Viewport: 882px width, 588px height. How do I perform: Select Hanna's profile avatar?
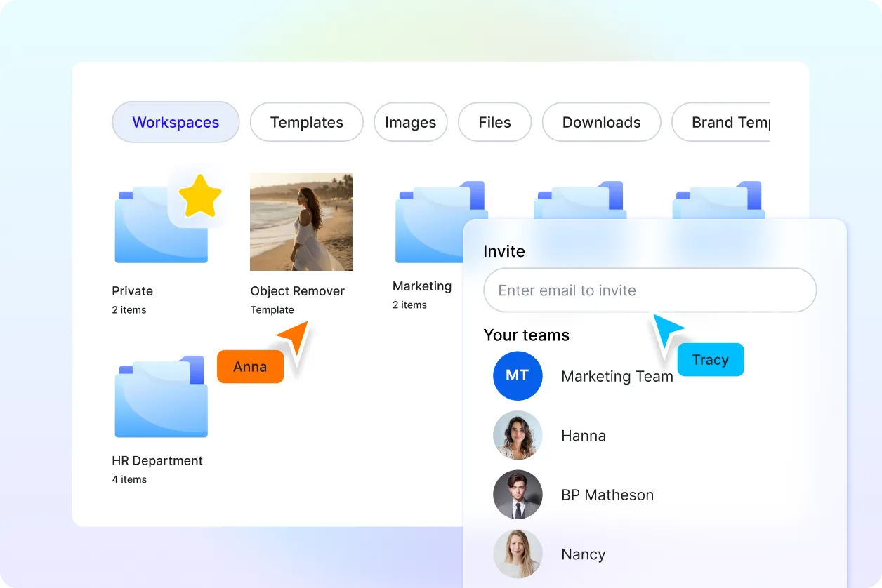pos(518,435)
